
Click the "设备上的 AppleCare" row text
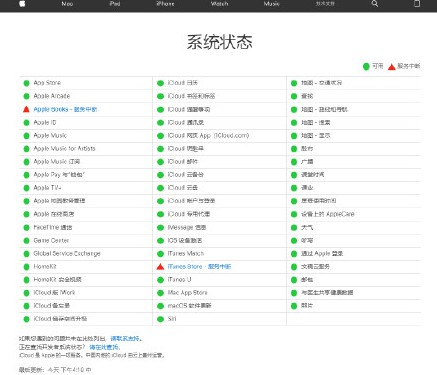pos(328,214)
